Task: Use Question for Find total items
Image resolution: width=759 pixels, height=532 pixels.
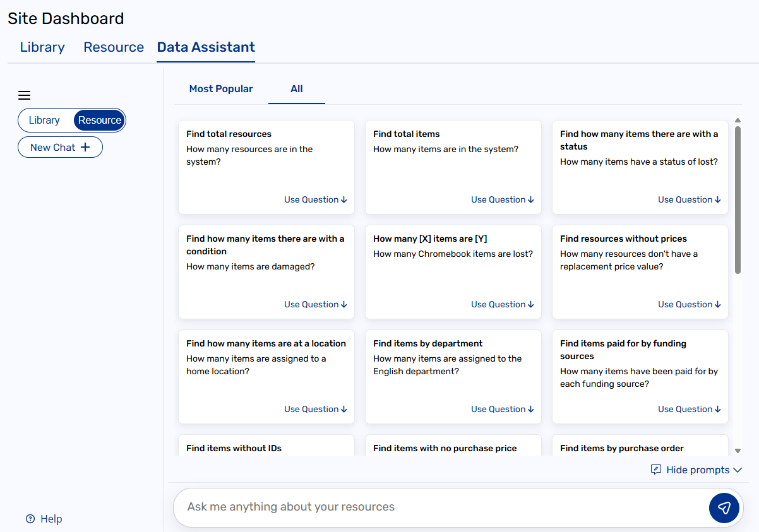Action: coord(503,199)
